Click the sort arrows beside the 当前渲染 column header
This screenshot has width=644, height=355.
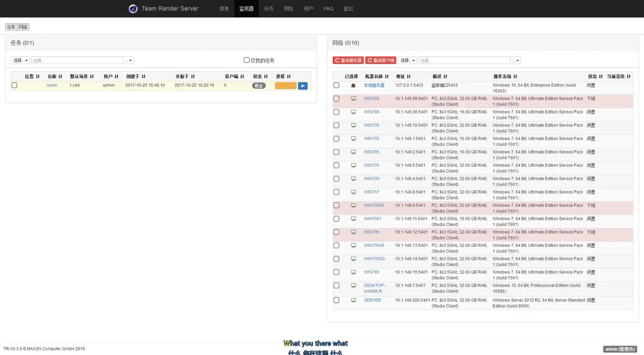tap(629, 76)
